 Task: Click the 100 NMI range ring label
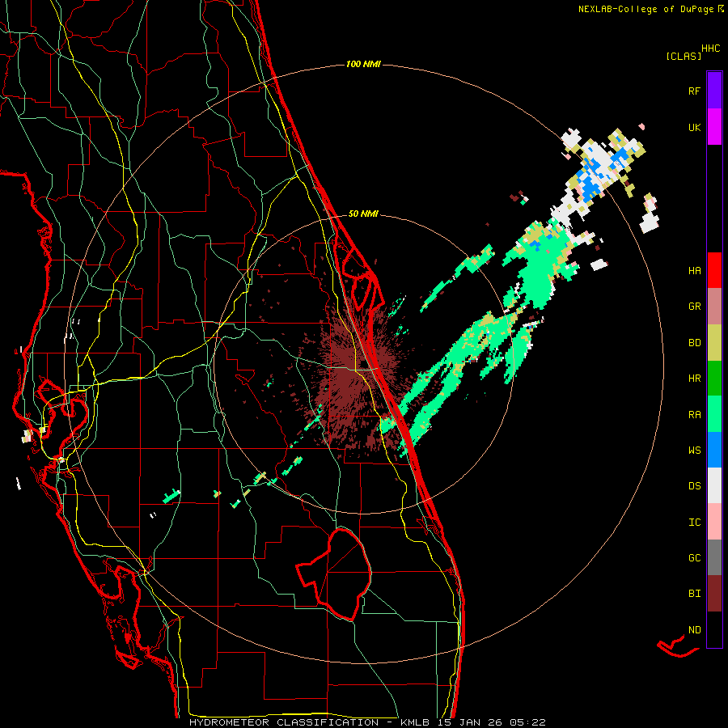(363, 64)
